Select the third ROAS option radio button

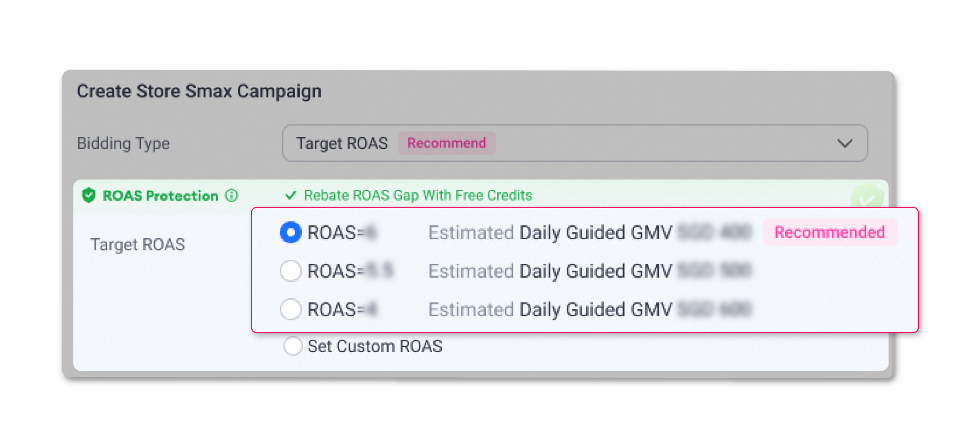pyautogui.click(x=291, y=309)
